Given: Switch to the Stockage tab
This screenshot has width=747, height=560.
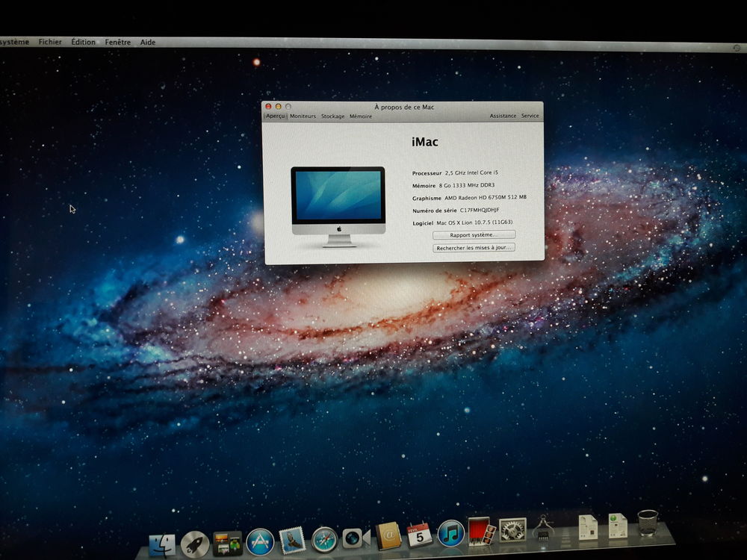Looking at the screenshot, I should tap(332, 116).
